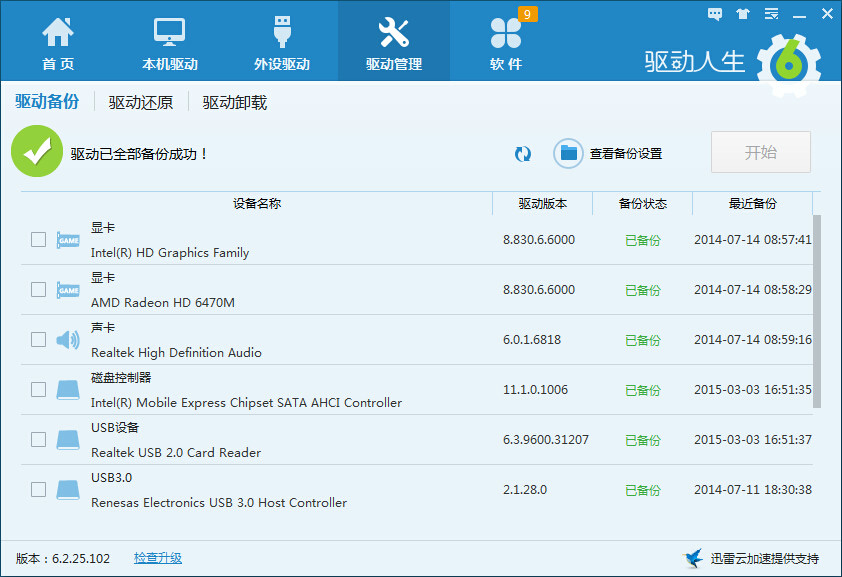Screen dimensions: 842x577
Task: Click the 迅雷 bird logo icon
Action: click(693, 558)
